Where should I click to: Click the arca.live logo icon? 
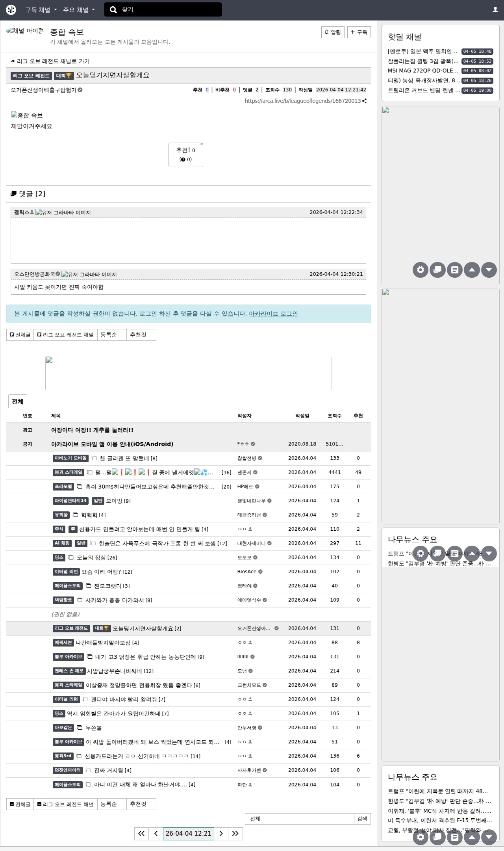11,10
